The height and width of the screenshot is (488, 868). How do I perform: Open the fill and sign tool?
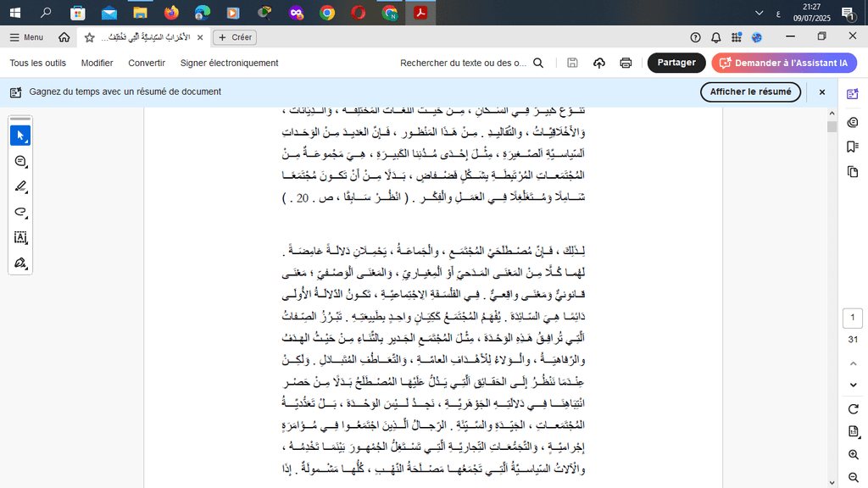[x=20, y=263]
